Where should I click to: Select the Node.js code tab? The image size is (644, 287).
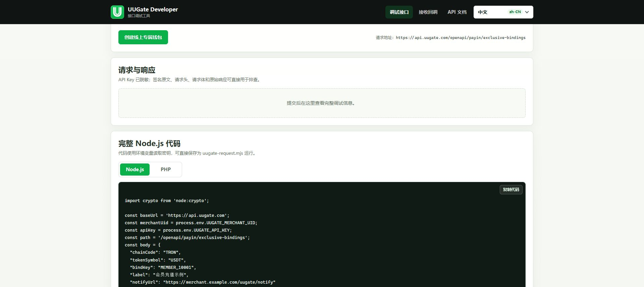coord(135,170)
